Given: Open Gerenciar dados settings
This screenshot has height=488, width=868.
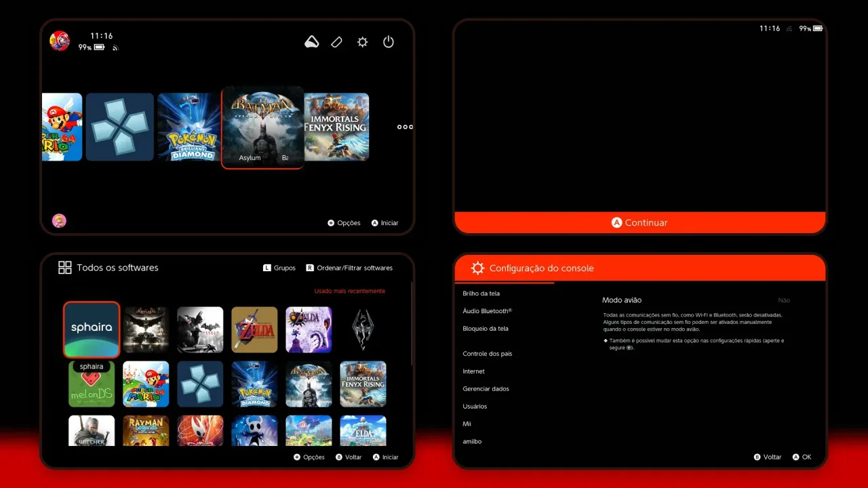Looking at the screenshot, I should (x=486, y=389).
